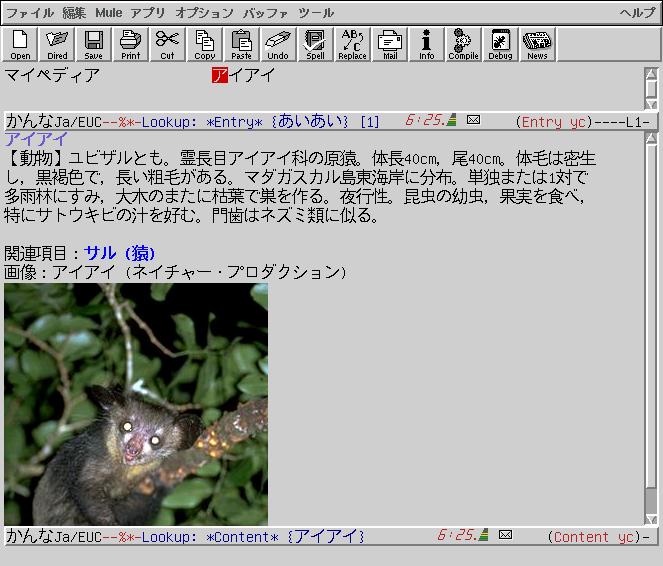Click the blue アイアイ entry heading

coord(36,139)
